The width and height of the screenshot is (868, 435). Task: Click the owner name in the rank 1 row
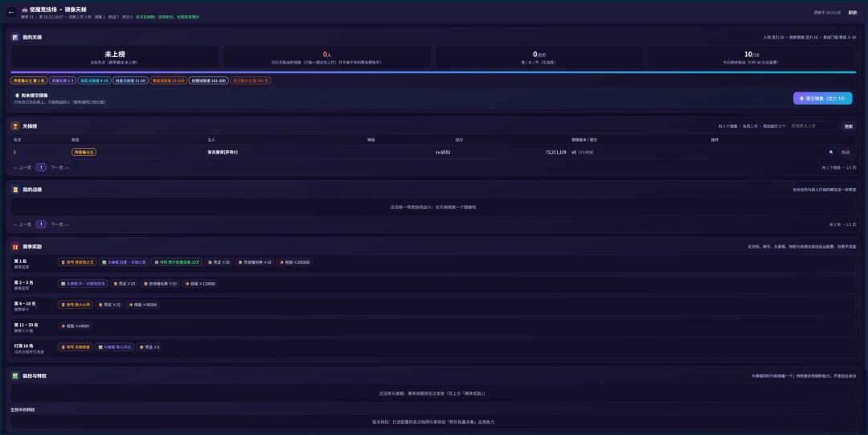(x=223, y=152)
